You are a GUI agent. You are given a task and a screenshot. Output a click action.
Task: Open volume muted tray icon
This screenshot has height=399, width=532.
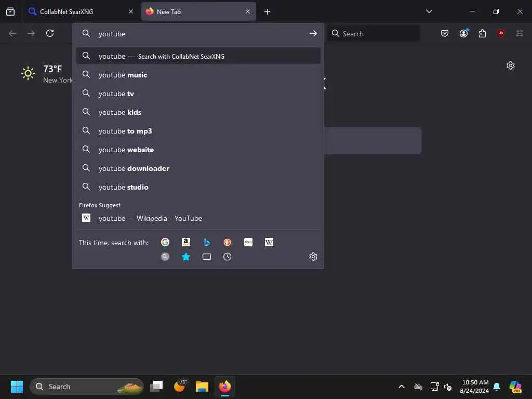tap(448, 387)
